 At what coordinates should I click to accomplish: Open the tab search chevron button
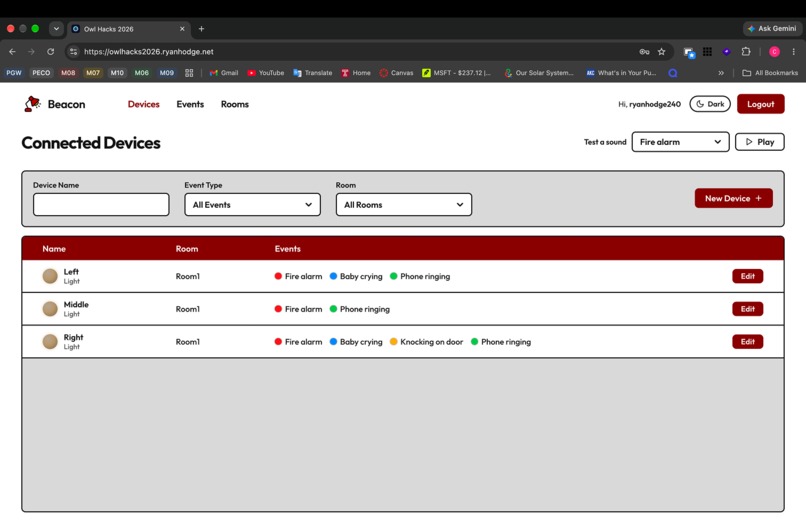(x=56, y=29)
